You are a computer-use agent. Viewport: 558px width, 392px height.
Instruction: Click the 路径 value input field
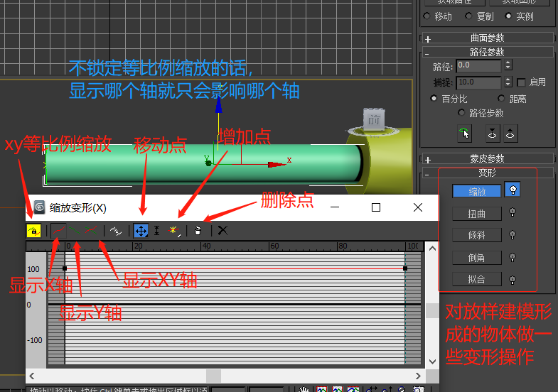tap(478, 65)
